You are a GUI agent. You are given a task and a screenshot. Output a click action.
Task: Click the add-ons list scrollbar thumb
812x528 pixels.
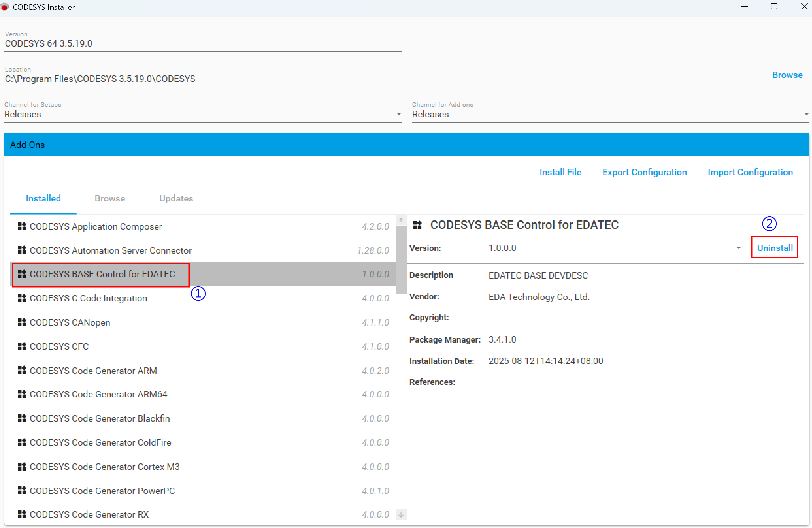coord(401,259)
